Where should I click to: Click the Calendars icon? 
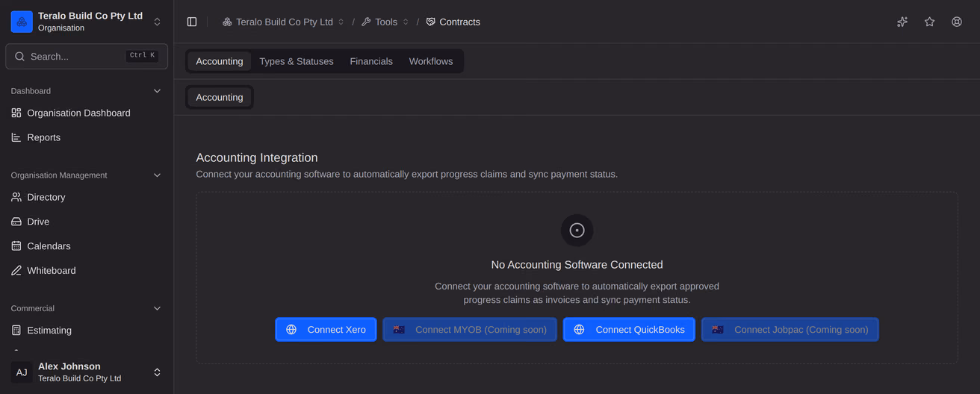(x=16, y=246)
